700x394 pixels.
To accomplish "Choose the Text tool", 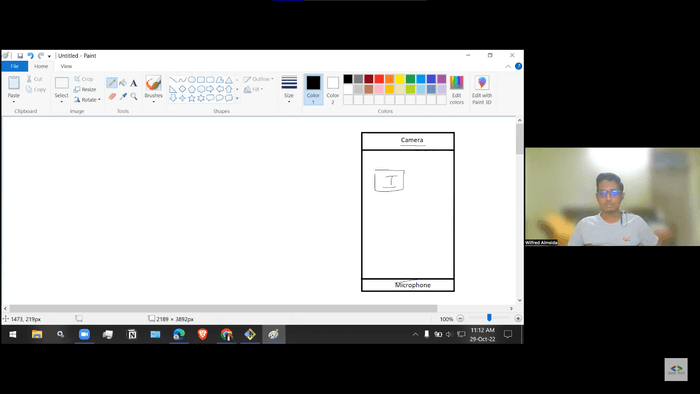I will coord(133,83).
